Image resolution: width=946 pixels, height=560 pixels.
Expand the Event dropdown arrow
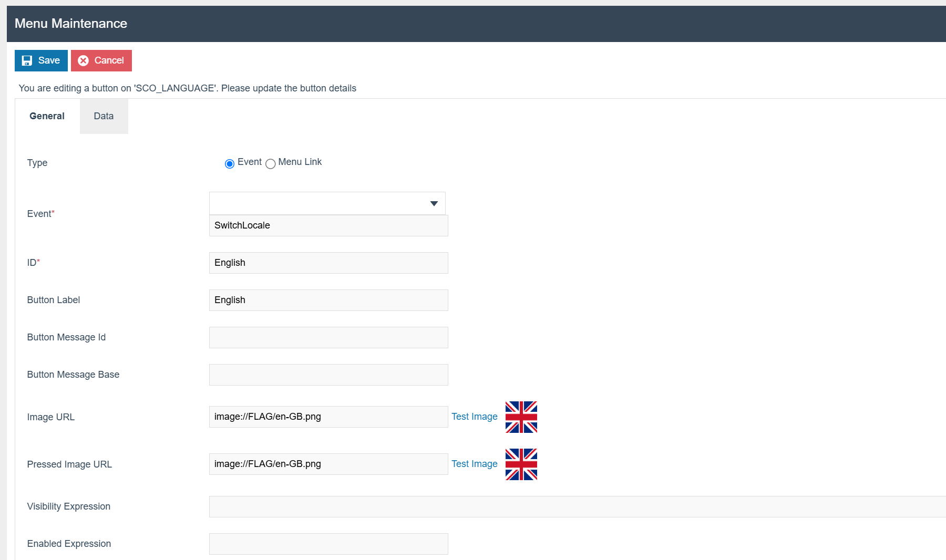point(434,204)
